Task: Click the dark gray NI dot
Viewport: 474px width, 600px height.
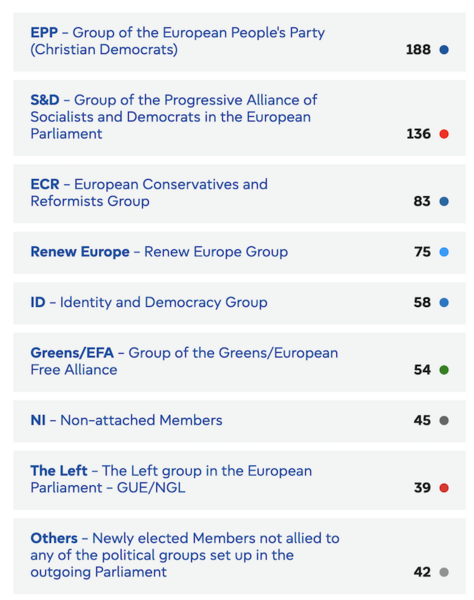Action: point(444,420)
